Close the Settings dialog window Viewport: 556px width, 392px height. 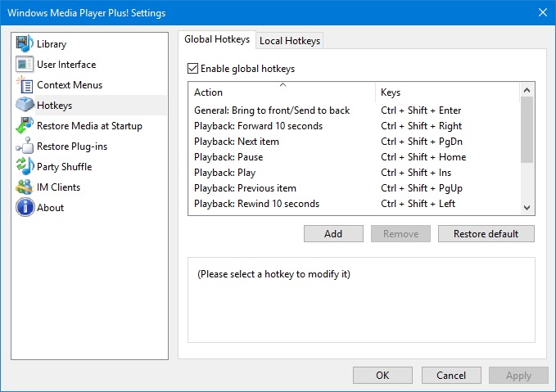pyautogui.click(x=543, y=13)
